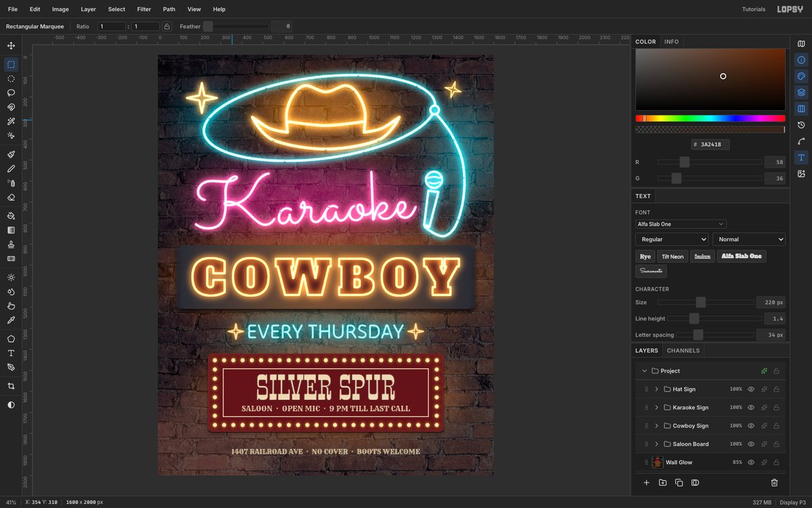Select the Eyedropper tool

11,320
